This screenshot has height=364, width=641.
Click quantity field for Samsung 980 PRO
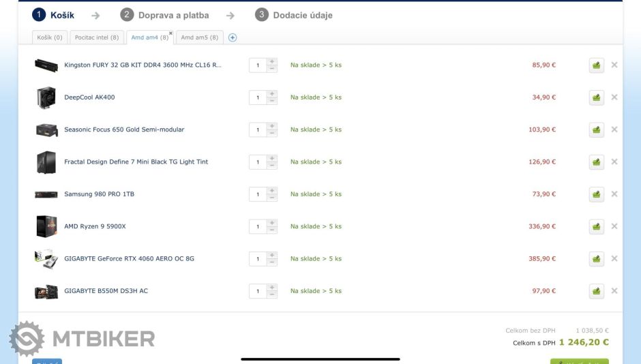[x=258, y=194]
